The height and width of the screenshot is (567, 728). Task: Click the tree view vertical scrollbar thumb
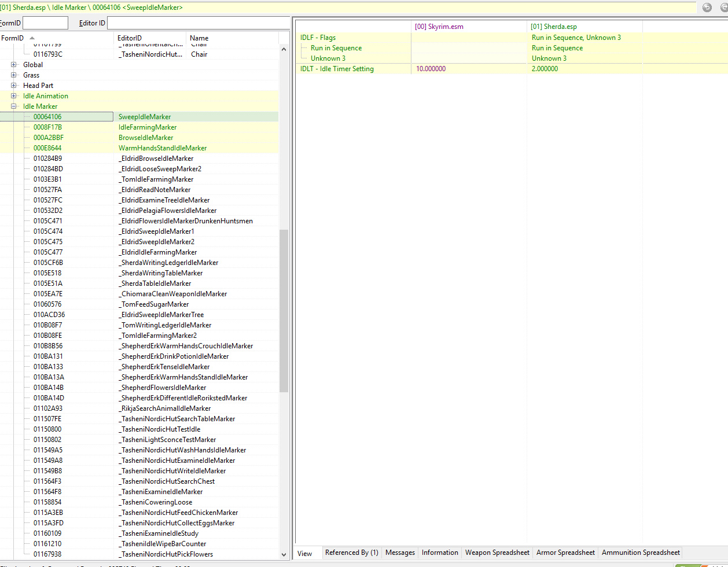(284, 310)
